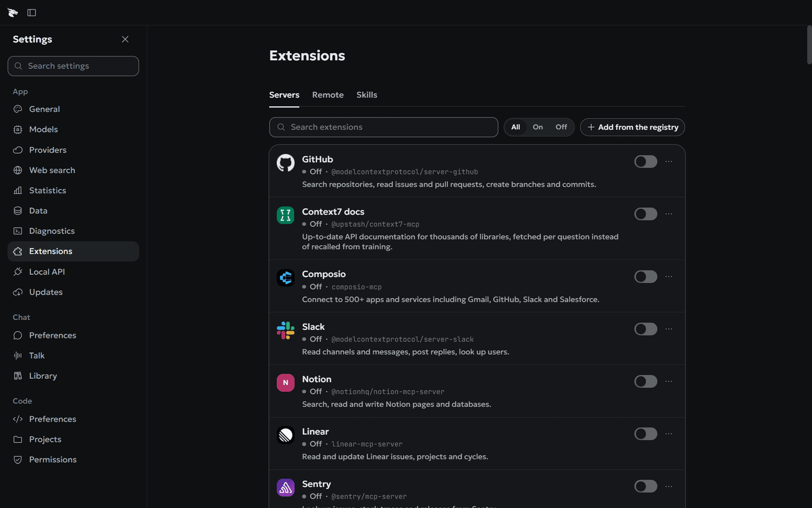Turn on the Linear extension
The image size is (812, 508).
click(646, 434)
